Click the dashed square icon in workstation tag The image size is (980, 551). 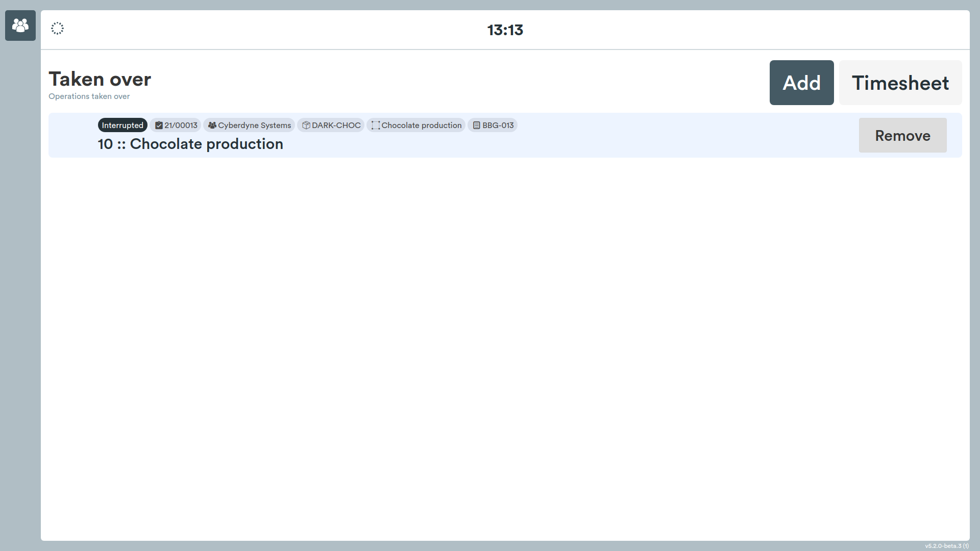click(376, 126)
